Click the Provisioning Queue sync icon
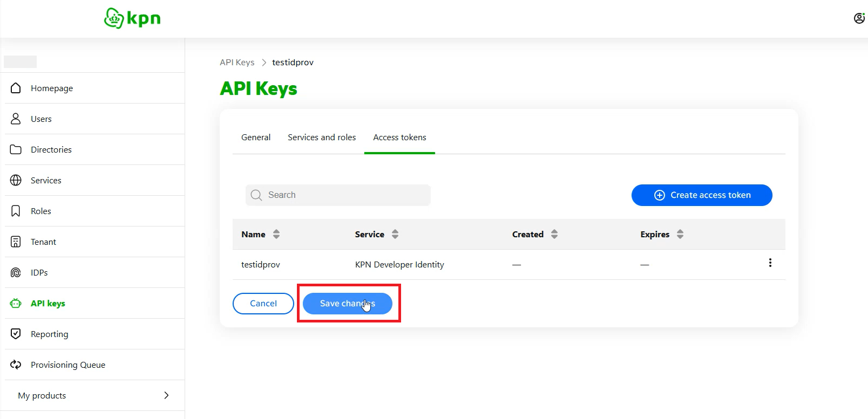This screenshot has width=868, height=419. 16,365
